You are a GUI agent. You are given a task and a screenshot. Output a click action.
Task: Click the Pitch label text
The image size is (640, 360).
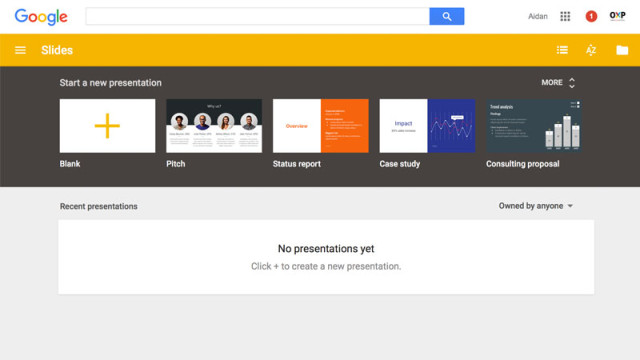coord(176,164)
